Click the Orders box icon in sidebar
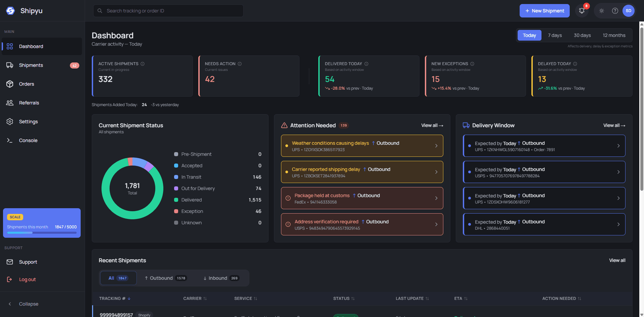 point(10,84)
